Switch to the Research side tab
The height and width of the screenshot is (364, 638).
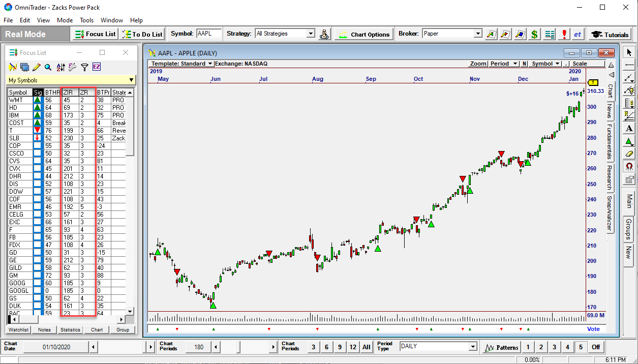[x=610, y=177]
